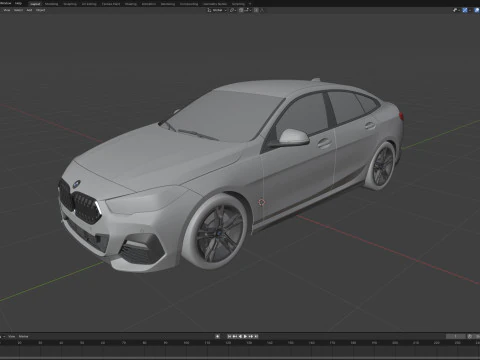The height and width of the screenshot is (360, 480).
Task: Click frame 150 on timeline ruler
Action: (x=290, y=343)
